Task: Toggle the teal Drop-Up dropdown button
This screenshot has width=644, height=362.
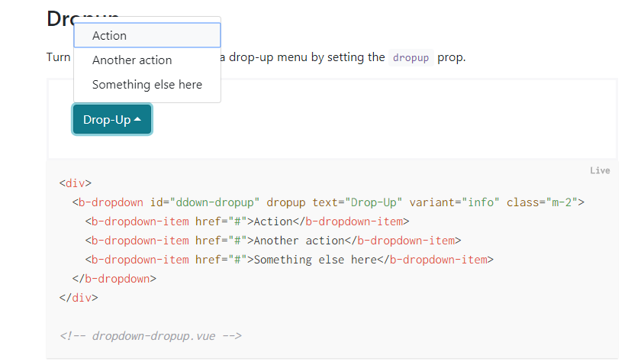Action: pyautogui.click(x=112, y=120)
